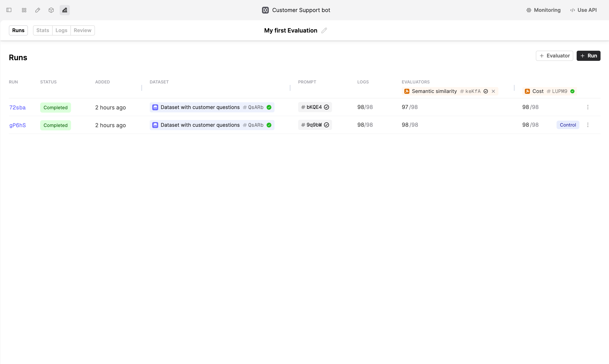Click the column divider handle before Cost
This screenshot has height=364, width=609.
click(514, 88)
